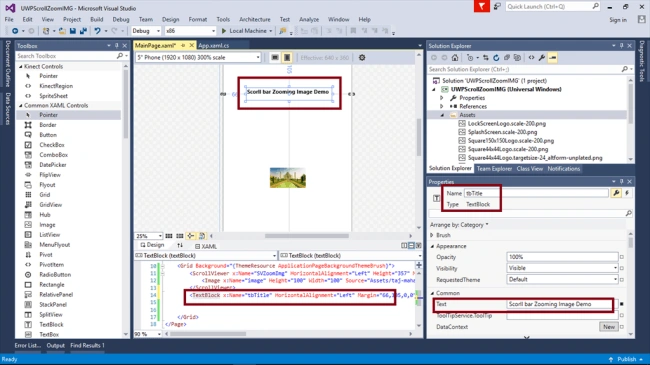The height and width of the screenshot is (365, 650).
Task: Open device preview settings gear
Action: [x=362, y=58]
